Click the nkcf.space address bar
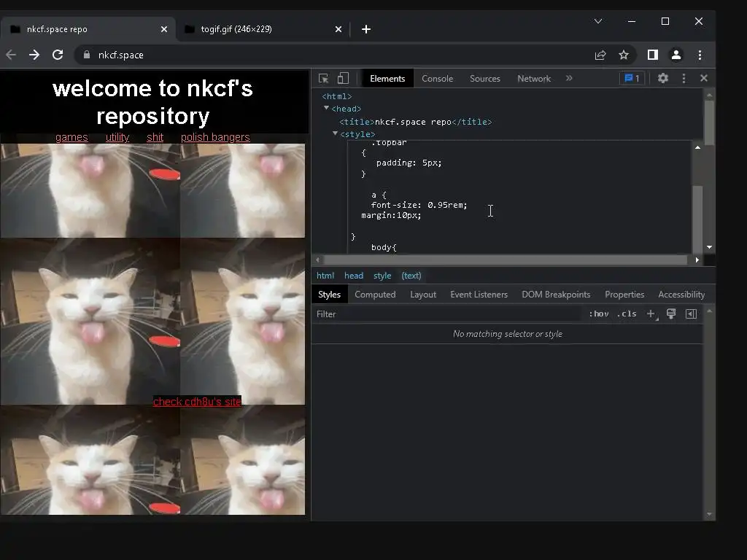 [x=332, y=55]
